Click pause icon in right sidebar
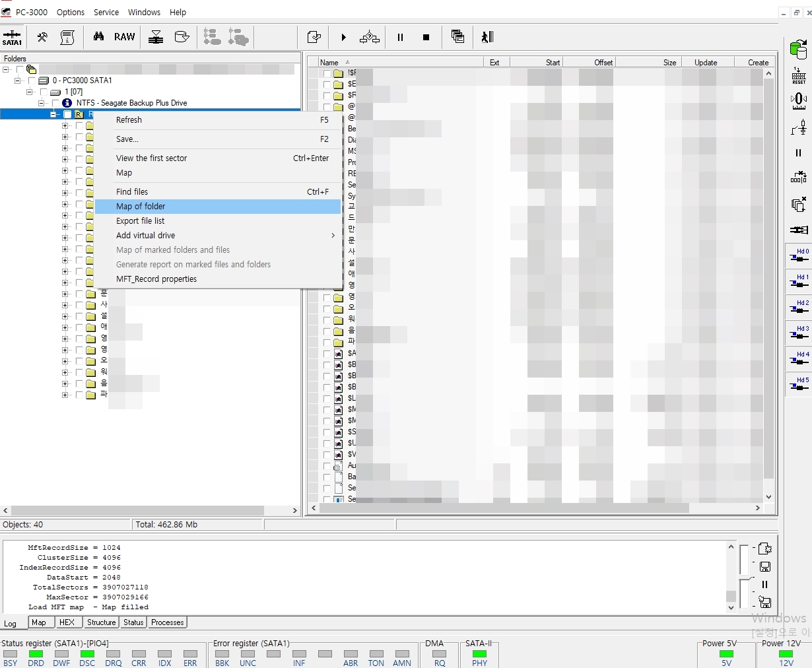 798,152
